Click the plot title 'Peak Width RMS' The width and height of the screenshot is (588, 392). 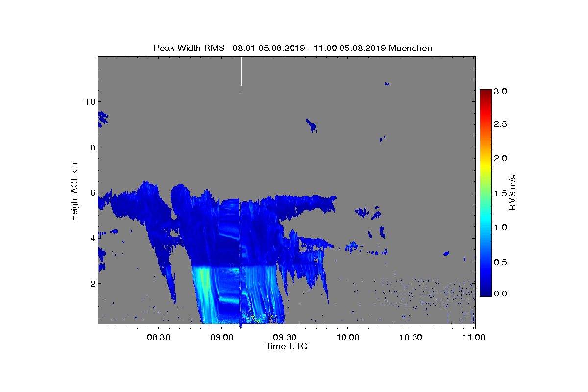189,48
